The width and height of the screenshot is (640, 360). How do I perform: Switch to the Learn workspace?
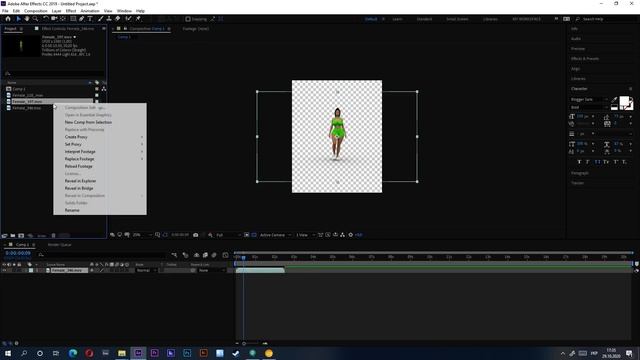click(397, 19)
